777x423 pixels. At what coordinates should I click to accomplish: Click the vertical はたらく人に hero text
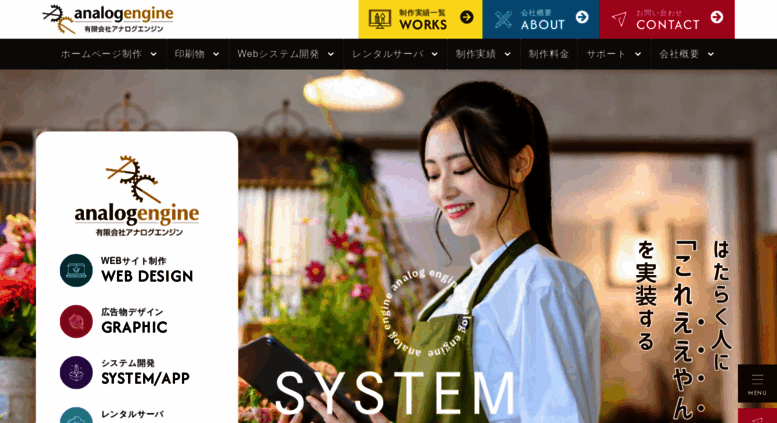(x=722, y=306)
